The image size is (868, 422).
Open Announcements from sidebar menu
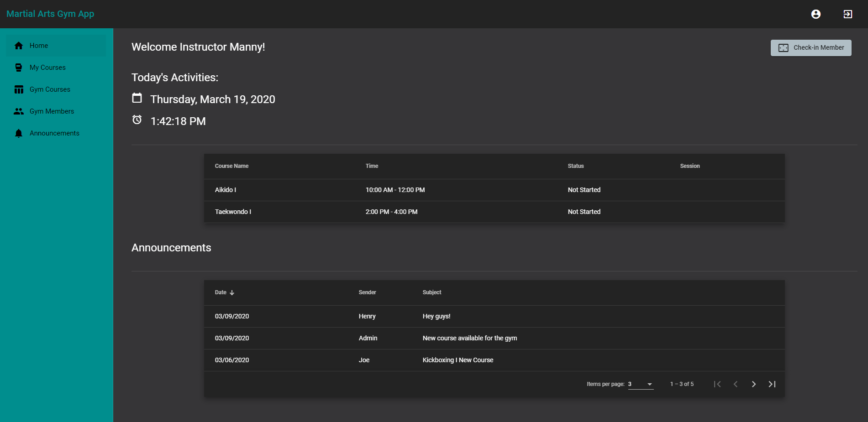[54, 133]
